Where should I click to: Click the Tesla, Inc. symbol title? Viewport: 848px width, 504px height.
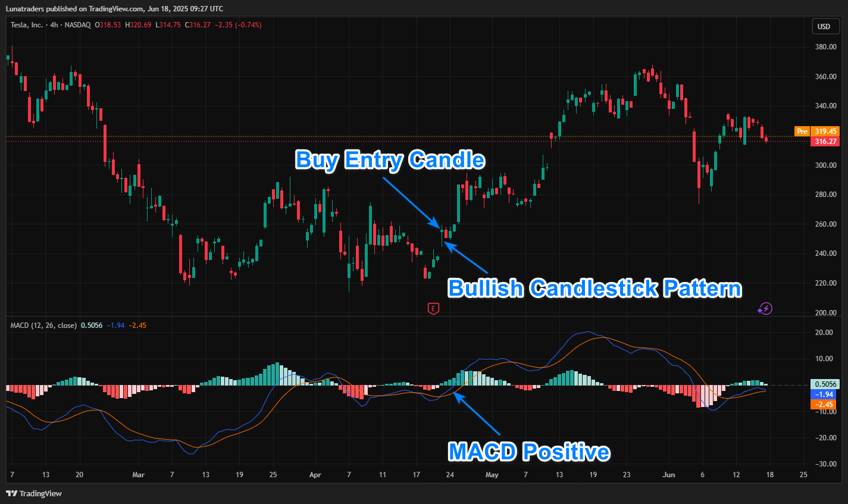(x=27, y=25)
